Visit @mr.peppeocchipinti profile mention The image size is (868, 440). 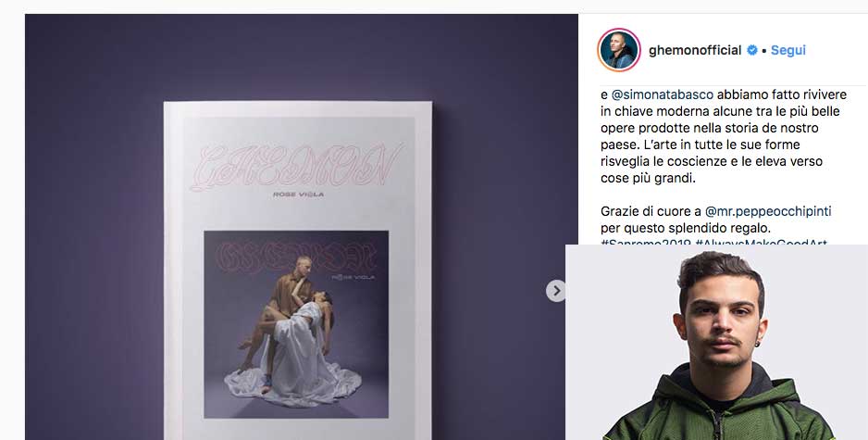point(768,211)
